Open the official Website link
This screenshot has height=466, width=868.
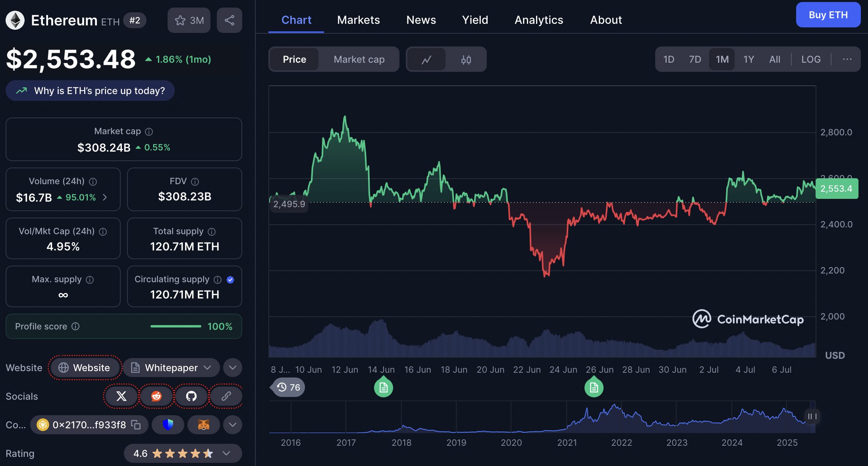pos(84,368)
